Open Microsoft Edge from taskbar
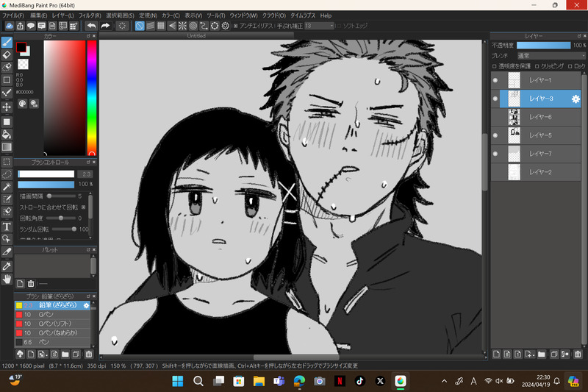This screenshot has height=392, width=588. click(x=299, y=381)
